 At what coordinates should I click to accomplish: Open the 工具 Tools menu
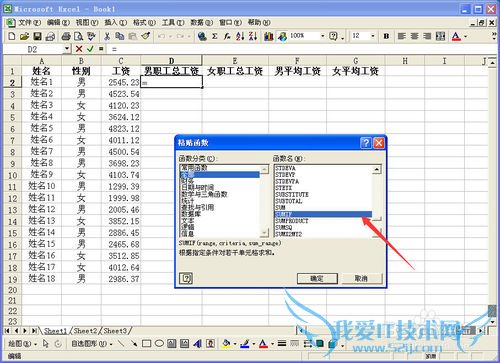tap(173, 22)
